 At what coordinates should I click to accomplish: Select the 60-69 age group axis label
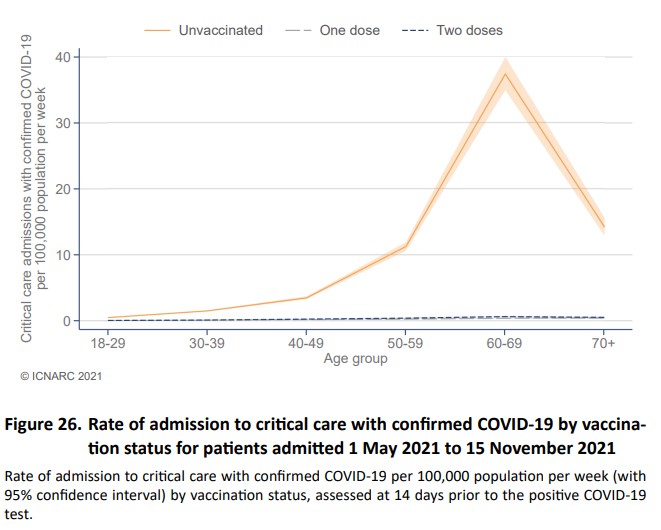(505, 343)
